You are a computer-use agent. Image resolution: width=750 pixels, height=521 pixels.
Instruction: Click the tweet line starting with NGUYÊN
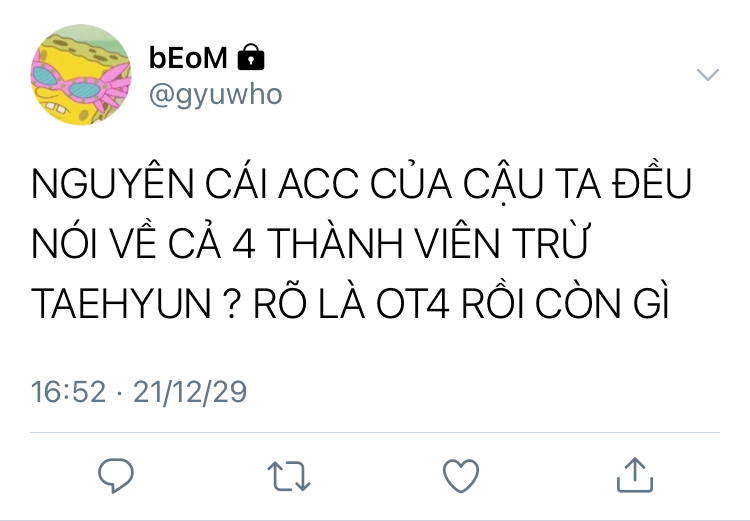pos(362,183)
